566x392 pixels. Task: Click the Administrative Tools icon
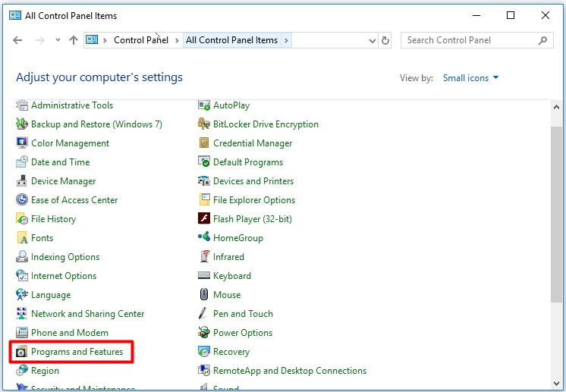[x=22, y=105]
